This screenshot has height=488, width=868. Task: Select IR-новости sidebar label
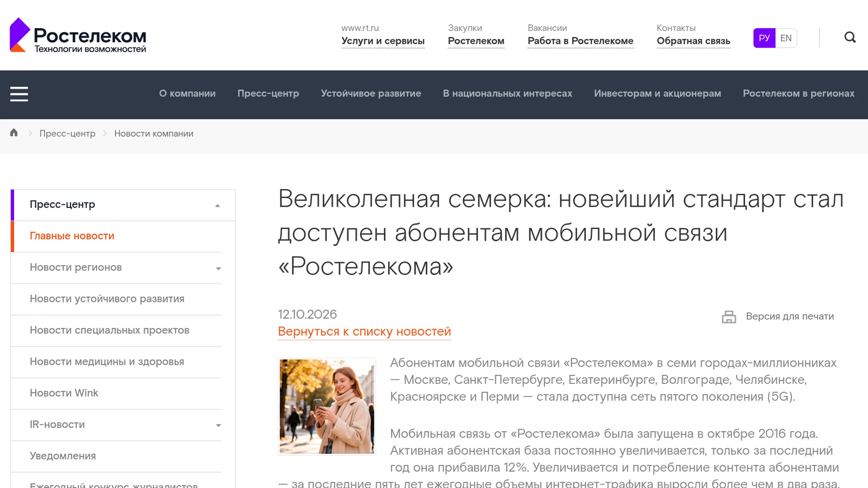pyautogui.click(x=57, y=425)
